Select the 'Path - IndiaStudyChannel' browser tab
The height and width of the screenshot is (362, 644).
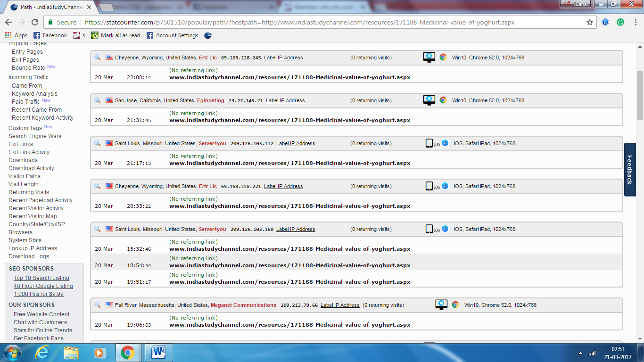pyautogui.click(x=51, y=7)
